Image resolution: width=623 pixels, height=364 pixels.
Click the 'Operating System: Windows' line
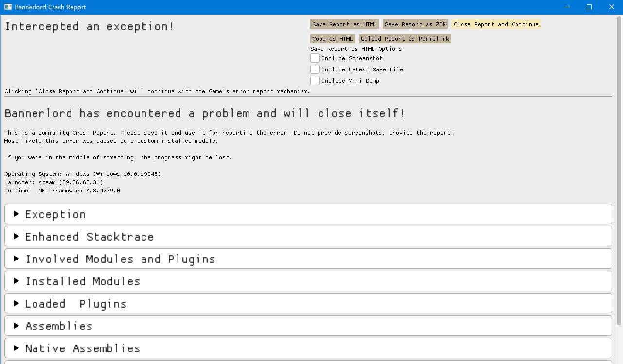[83, 174]
